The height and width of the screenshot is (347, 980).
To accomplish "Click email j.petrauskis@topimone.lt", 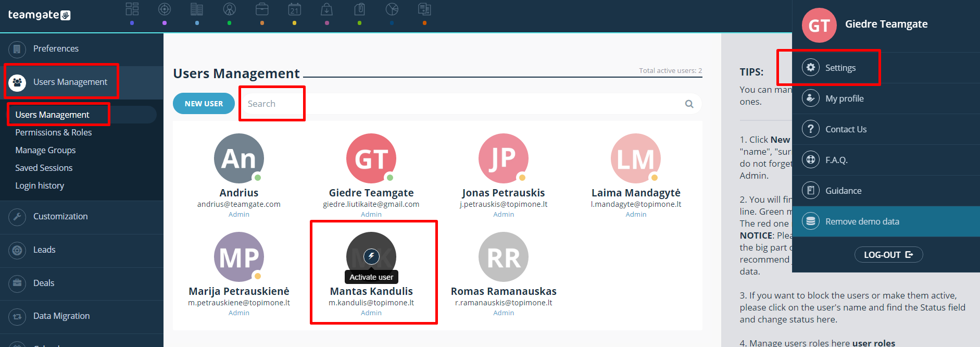I will pos(504,204).
